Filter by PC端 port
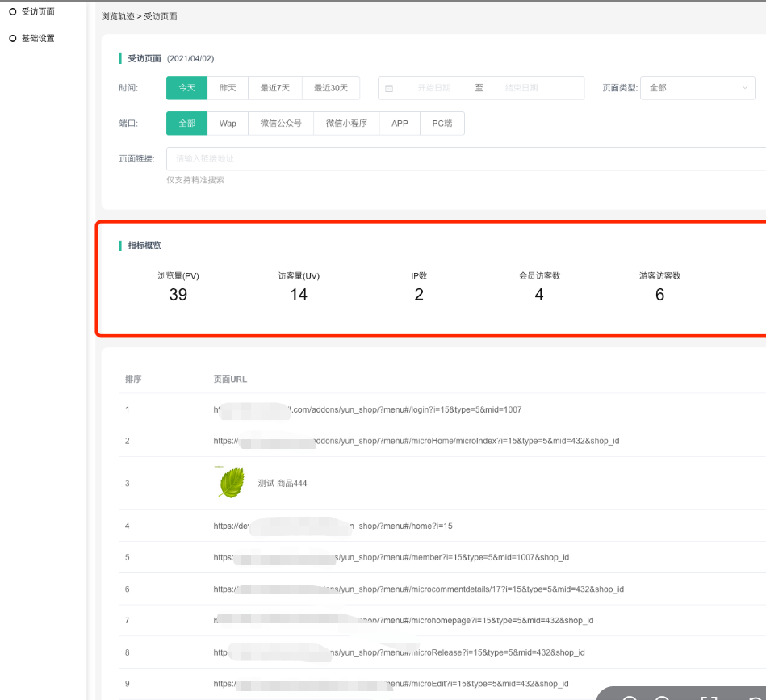Screen dimensions: 766x700 point(442,124)
